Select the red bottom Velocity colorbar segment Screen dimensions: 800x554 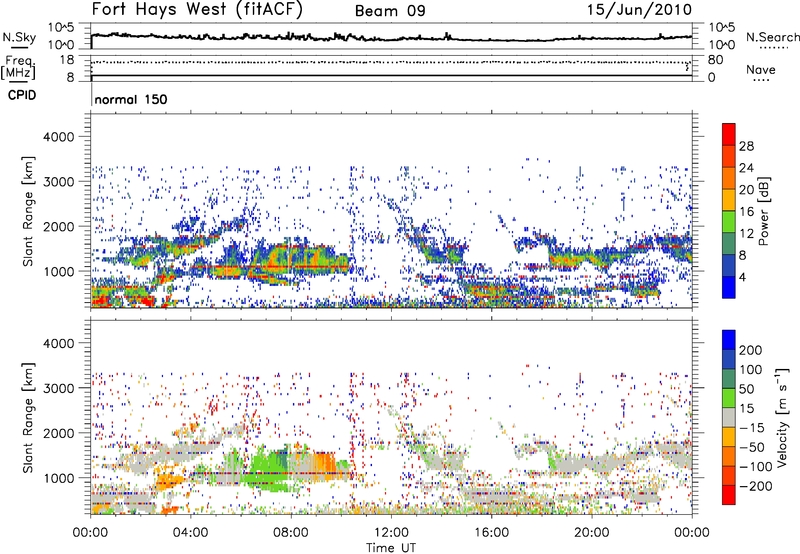pos(729,495)
